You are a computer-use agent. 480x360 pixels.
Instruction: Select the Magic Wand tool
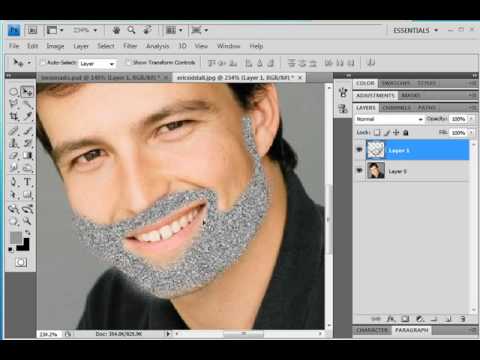28,104
